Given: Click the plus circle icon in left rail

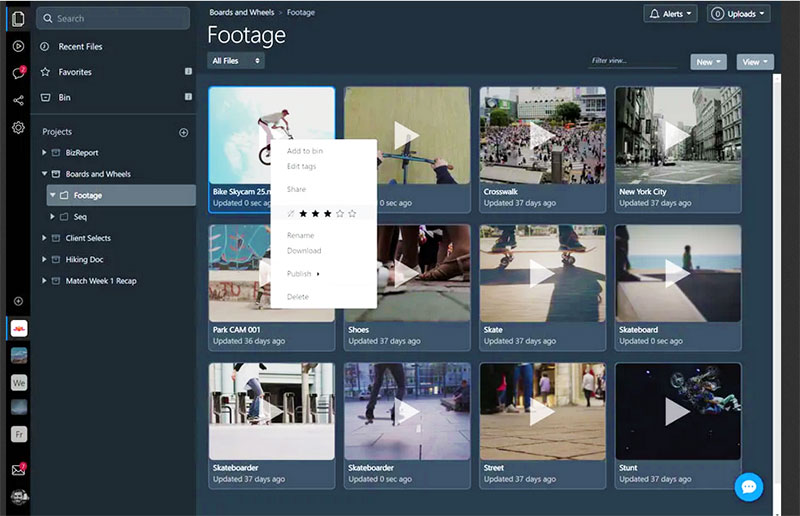Looking at the screenshot, I should coord(18,301).
